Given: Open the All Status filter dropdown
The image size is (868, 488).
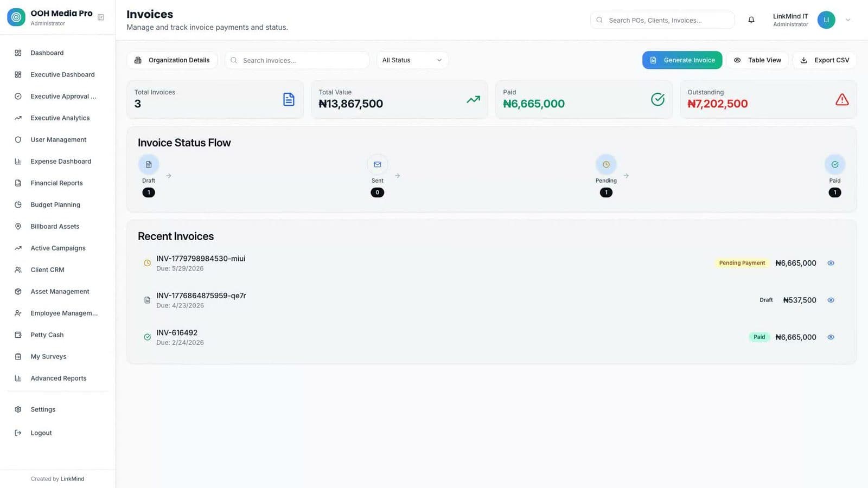Looking at the screenshot, I should click(x=412, y=60).
